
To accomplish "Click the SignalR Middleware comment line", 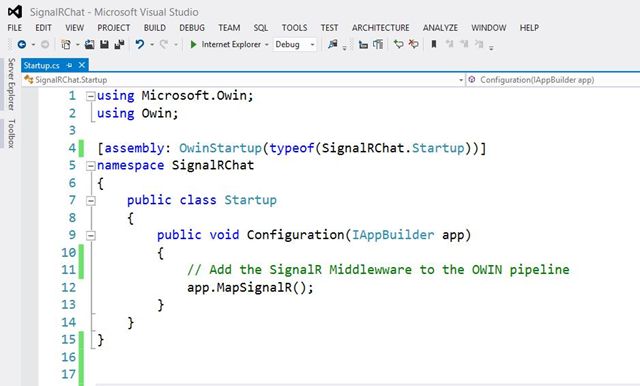I will coord(378,270).
